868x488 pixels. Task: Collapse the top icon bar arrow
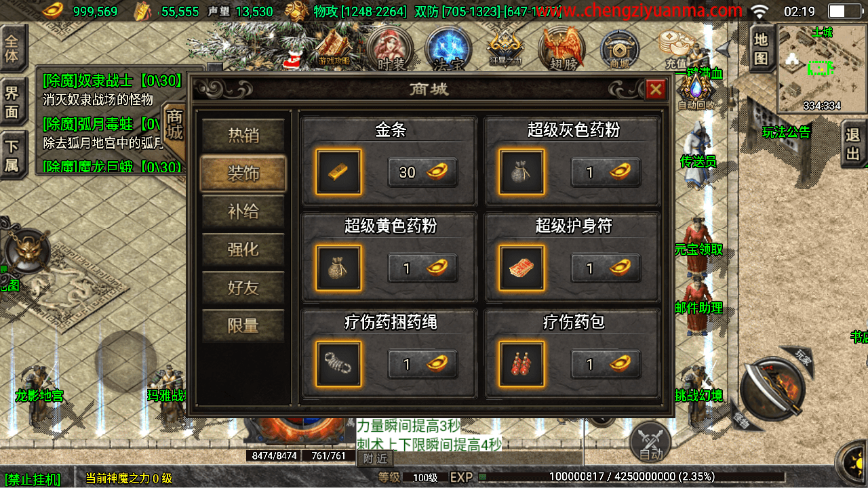coord(724,48)
